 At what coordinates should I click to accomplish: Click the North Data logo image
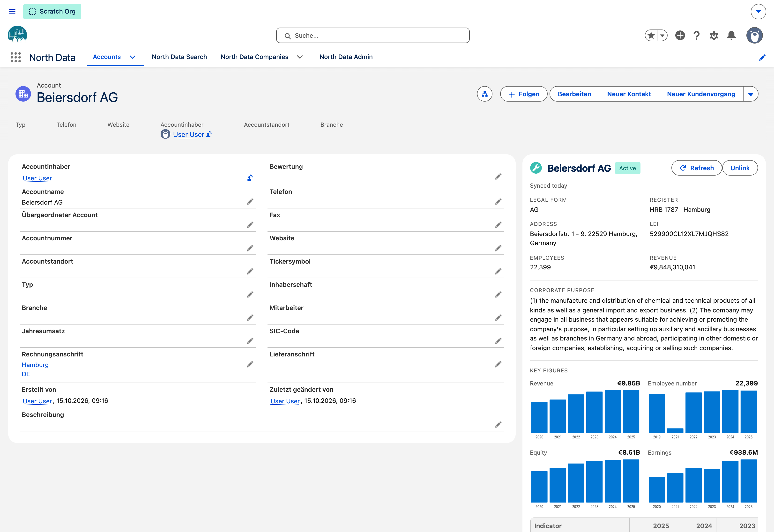pos(17,34)
